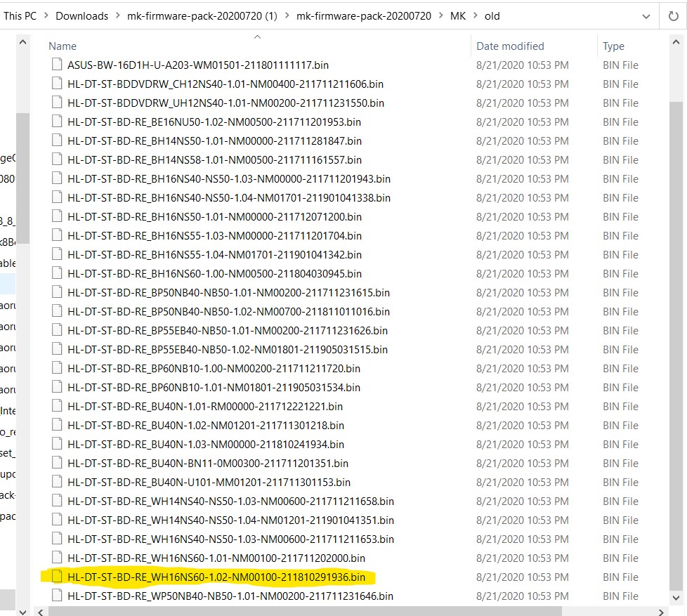
Task: Select ASUS-BW-16D1H-U-A203-WM01501-211801111117.bin
Action: click(x=198, y=65)
